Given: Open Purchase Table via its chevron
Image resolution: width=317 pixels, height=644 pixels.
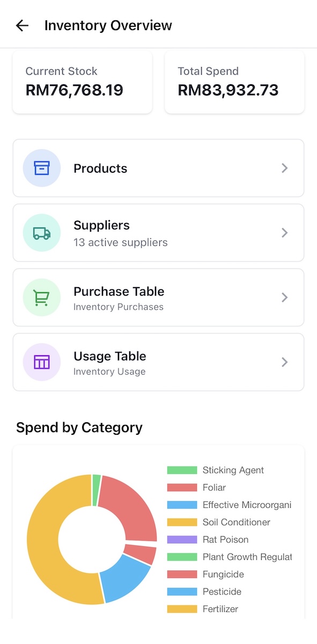Looking at the screenshot, I should pos(284,297).
